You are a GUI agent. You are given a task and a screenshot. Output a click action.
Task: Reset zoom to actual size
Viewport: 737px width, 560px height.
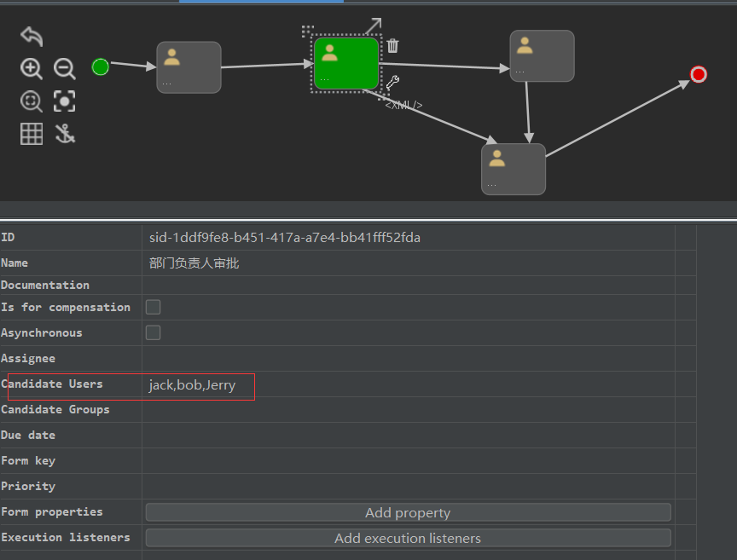(x=32, y=101)
